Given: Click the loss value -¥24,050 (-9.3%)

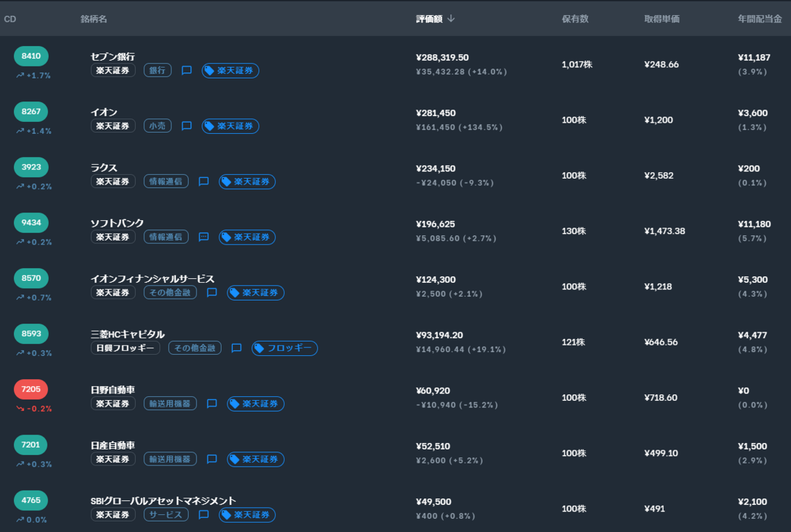Looking at the screenshot, I should [455, 183].
